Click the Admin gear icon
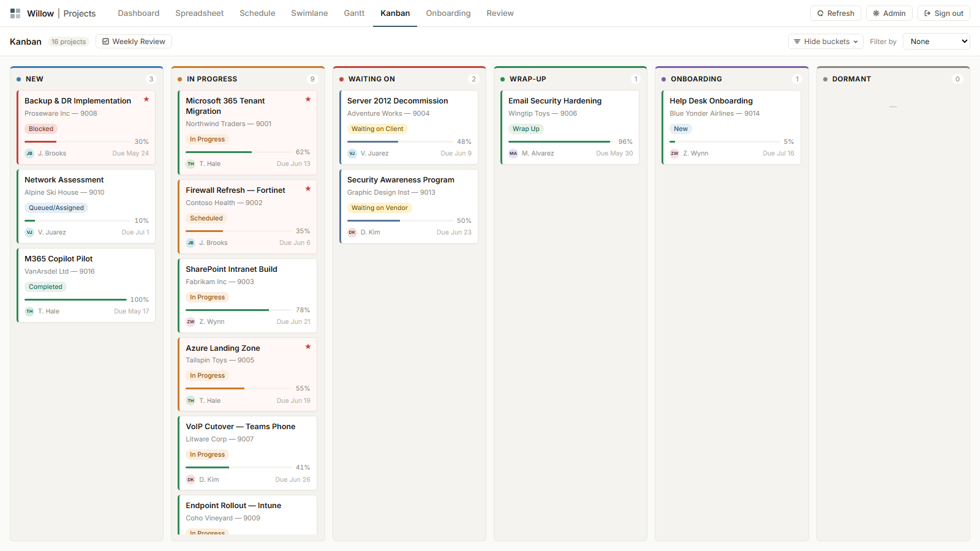980x551 pixels. [x=876, y=13]
